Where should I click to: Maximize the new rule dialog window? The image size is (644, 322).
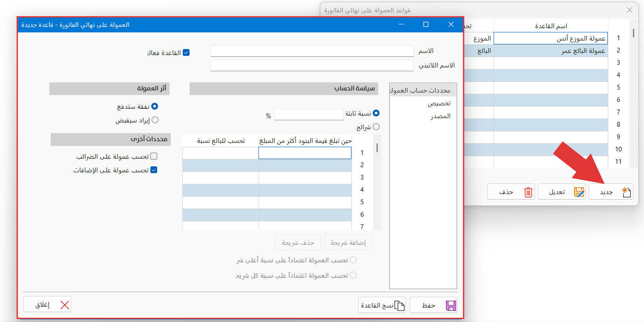coord(425,25)
